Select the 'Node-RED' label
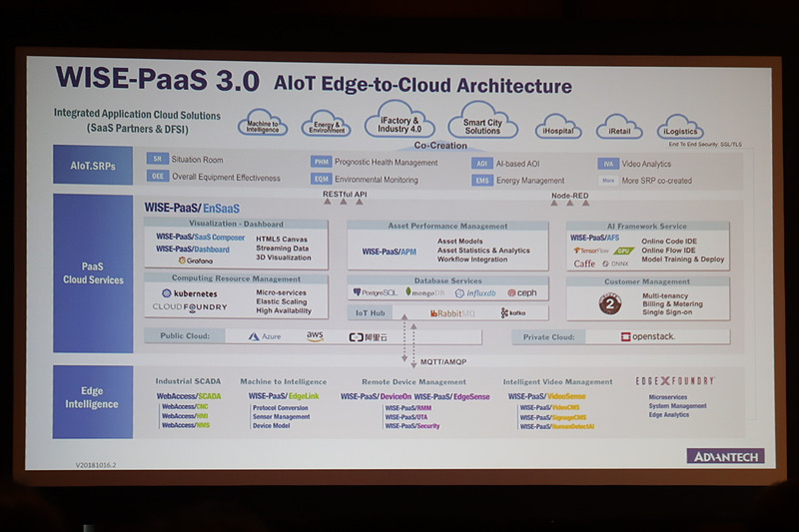799x532 pixels. click(569, 196)
